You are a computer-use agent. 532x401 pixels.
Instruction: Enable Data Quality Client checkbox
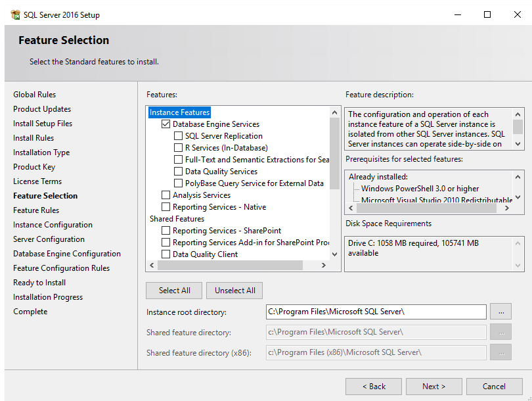coord(166,254)
